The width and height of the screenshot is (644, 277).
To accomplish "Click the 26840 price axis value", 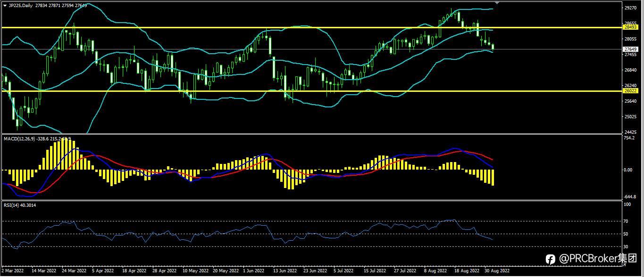I will [x=630, y=70].
